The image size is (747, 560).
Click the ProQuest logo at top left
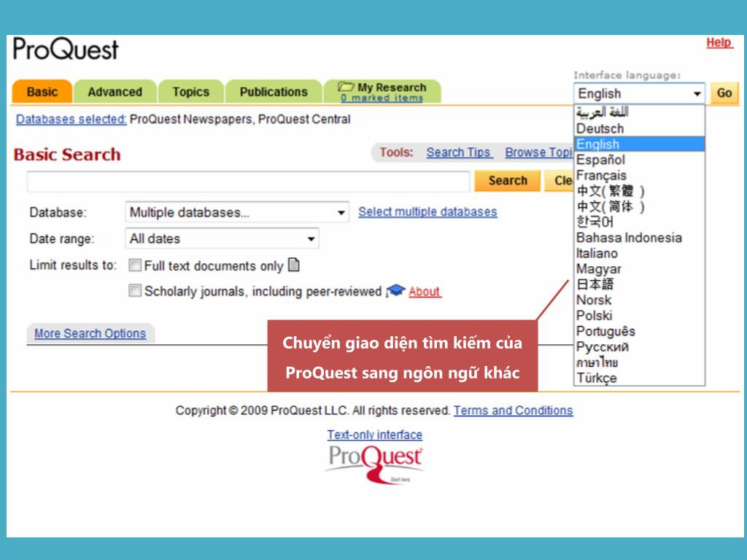click(x=66, y=49)
